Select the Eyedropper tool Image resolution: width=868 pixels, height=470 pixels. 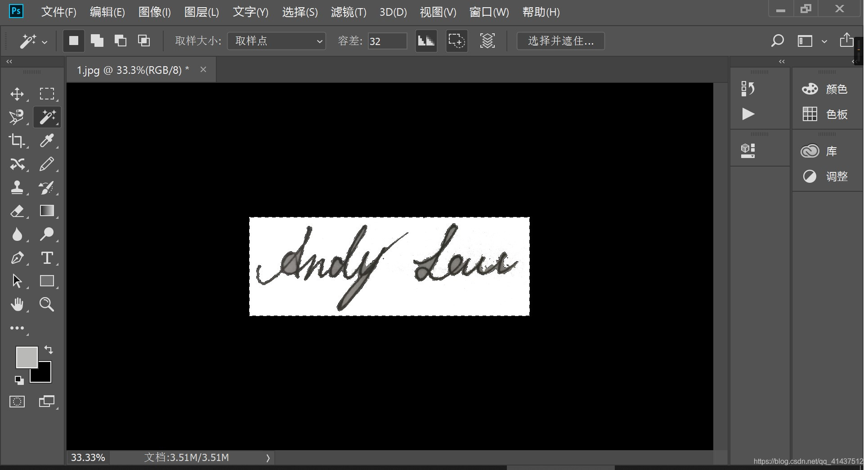47,141
